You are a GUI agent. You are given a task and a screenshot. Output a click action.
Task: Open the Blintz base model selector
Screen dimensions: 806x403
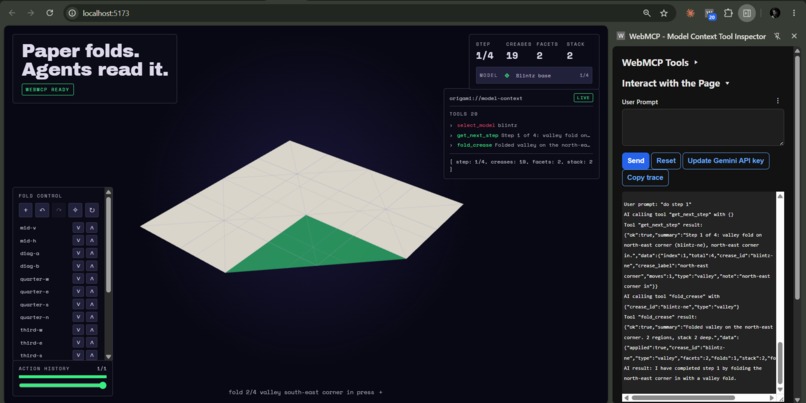point(534,76)
